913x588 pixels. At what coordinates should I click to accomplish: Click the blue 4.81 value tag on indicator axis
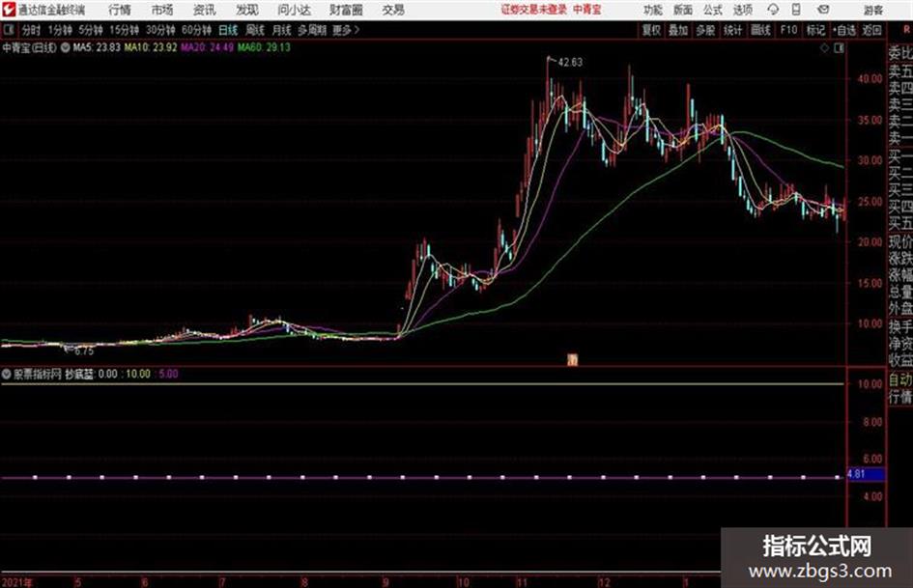(866, 474)
